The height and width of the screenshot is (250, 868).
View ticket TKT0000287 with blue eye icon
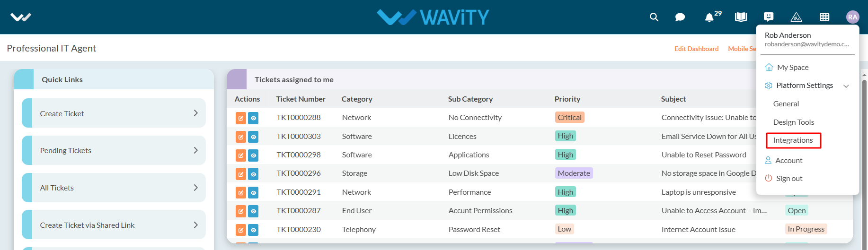(253, 211)
